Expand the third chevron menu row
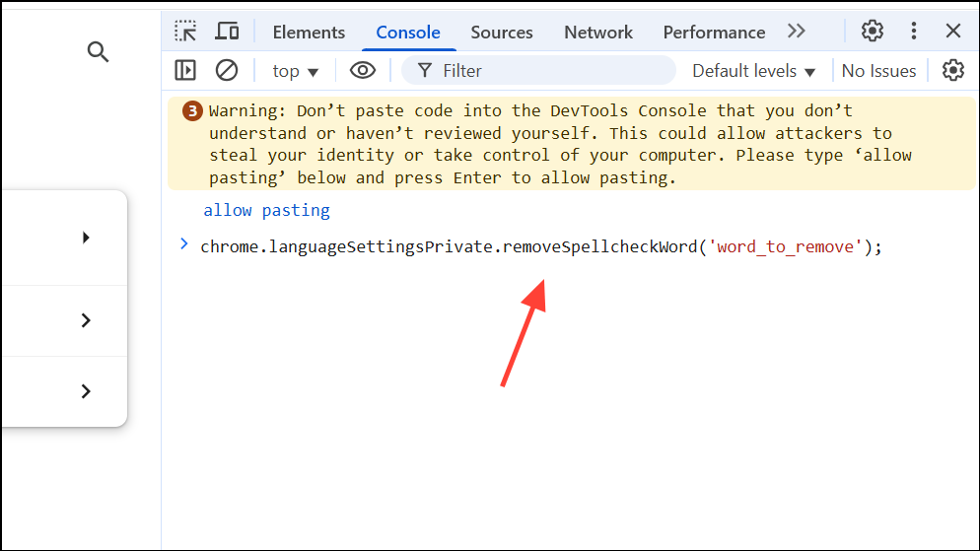Image resolution: width=980 pixels, height=551 pixels. tap(86, 391)
